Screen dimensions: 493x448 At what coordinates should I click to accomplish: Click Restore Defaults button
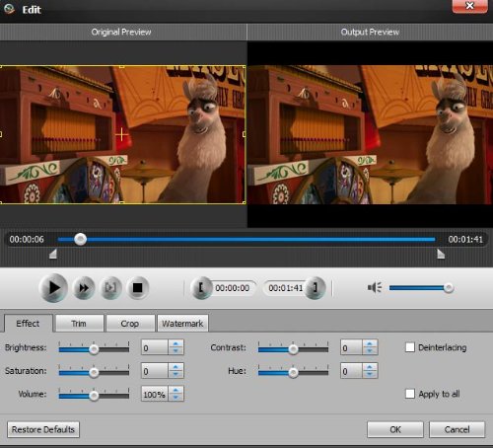[43, 429]
